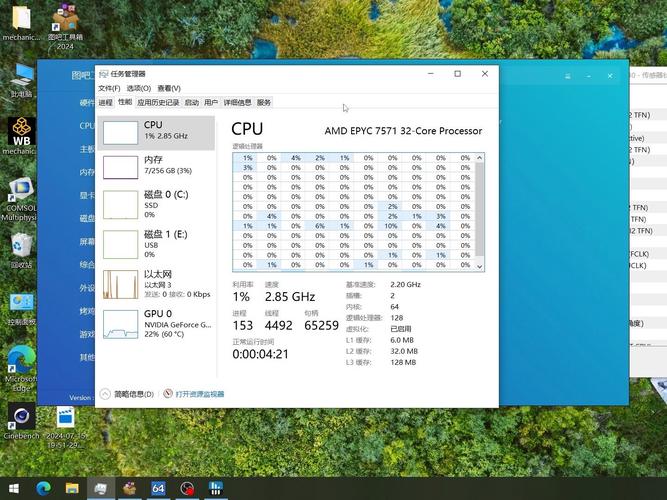Launch Edge from the taskbar
This screenshot has width=667, height=500.
(43, 488)
